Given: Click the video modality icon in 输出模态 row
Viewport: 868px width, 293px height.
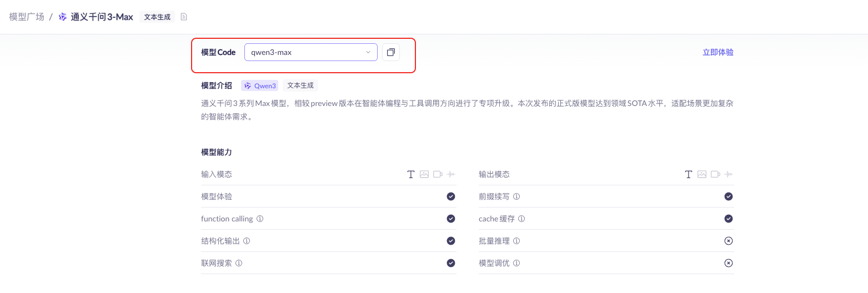Looking at the screenshot, I should tap(715, 174).
